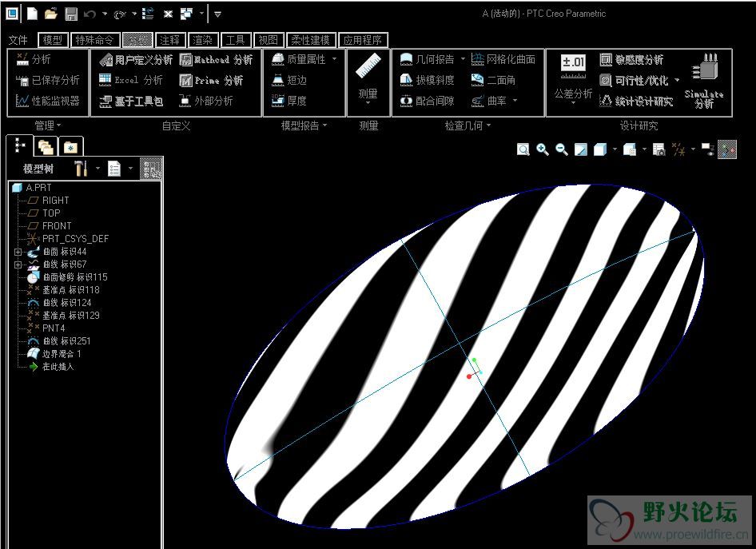Open the Model Report (模型报告) group overflow
756x549 pixels.
coord(304,125)
